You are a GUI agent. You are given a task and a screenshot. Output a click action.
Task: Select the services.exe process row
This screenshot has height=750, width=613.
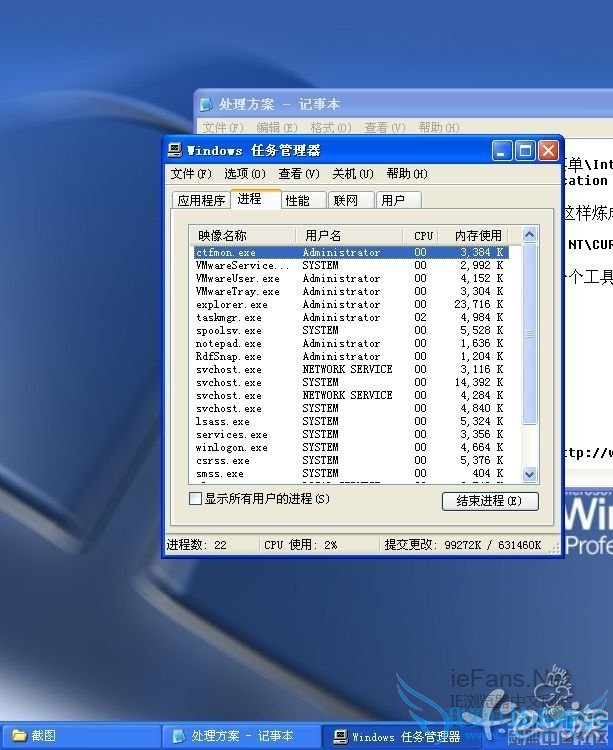[351, 434]
